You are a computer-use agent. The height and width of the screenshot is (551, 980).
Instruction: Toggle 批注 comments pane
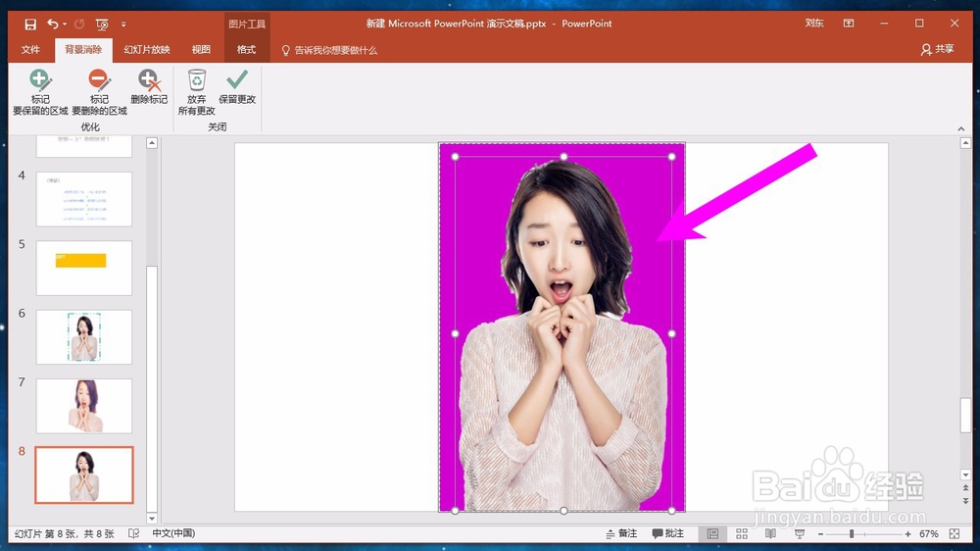pos(668,533)
